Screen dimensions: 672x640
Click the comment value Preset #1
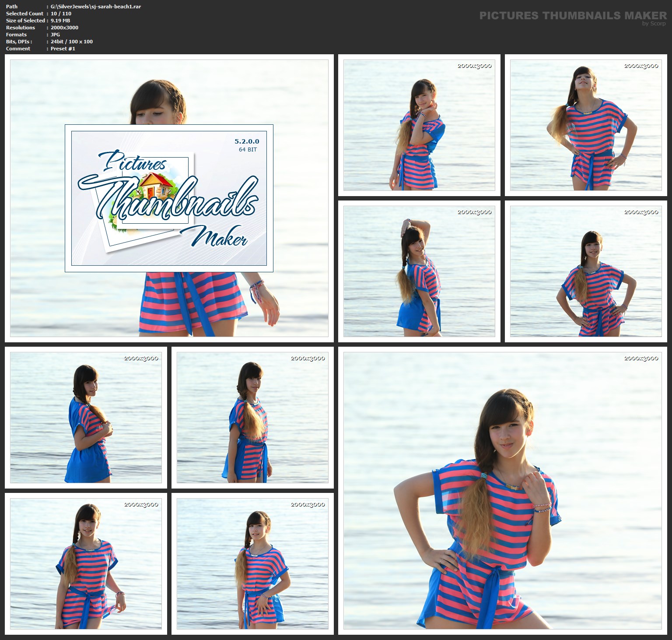[63, 49]
